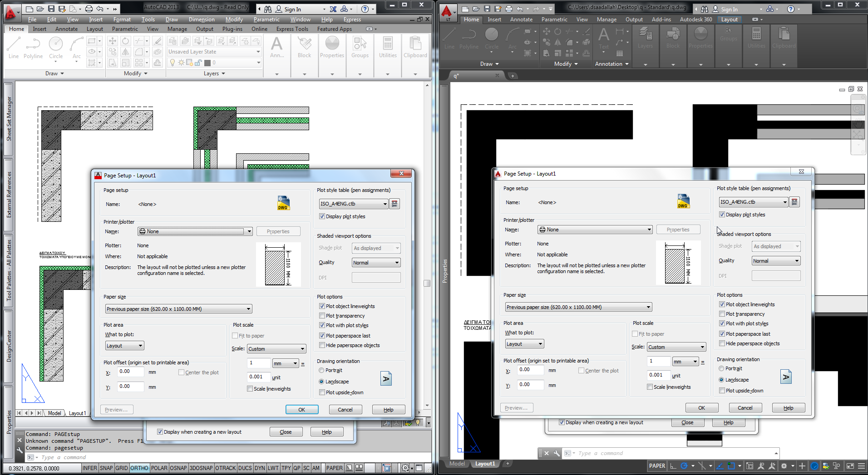Expand the Printer/plotter Name dropdown
The height and width of the screenshot is (475, 868).
pos(195,231)
